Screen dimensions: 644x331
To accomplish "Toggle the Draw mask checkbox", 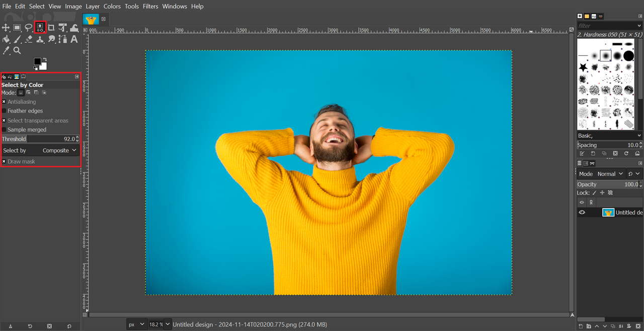I will (4, 161).
